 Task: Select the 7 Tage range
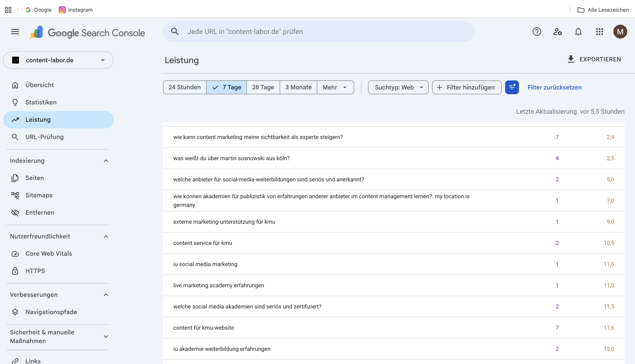tap(227, 87)
